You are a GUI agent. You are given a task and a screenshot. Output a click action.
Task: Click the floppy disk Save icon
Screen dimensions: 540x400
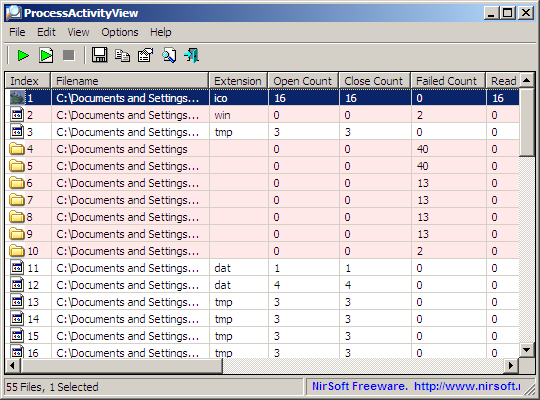pos(99,55)
